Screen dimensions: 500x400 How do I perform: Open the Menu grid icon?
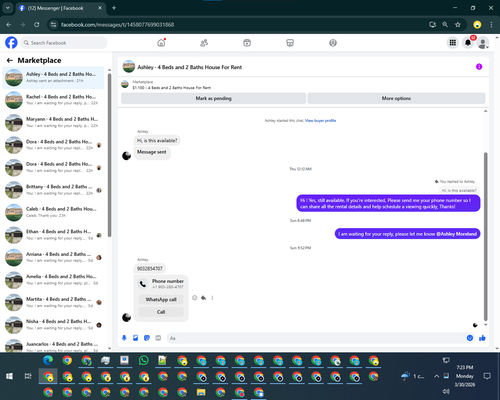click(x=453, y=43)
